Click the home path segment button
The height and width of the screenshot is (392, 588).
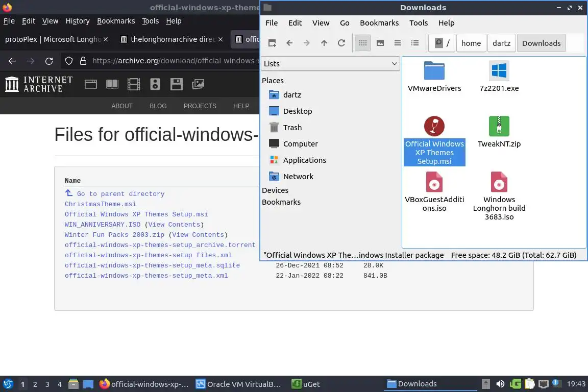(471, 43)
